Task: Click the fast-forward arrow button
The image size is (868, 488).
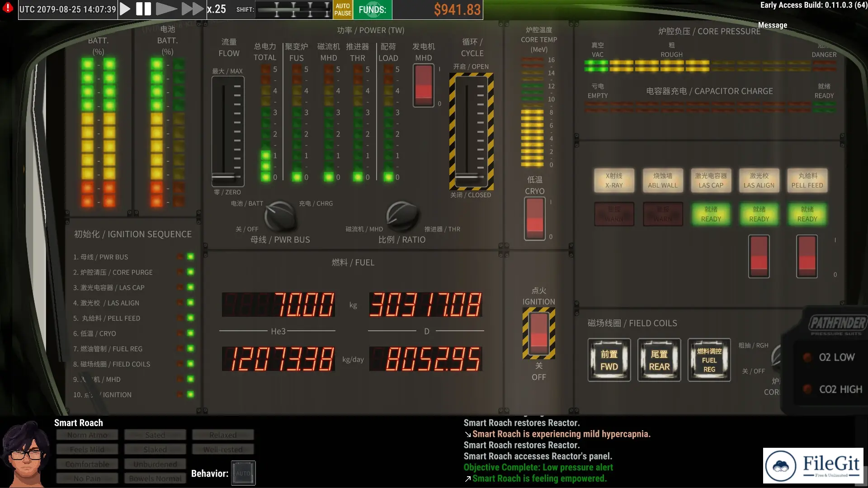Action: pyautogui.click(x=166, y=9)
